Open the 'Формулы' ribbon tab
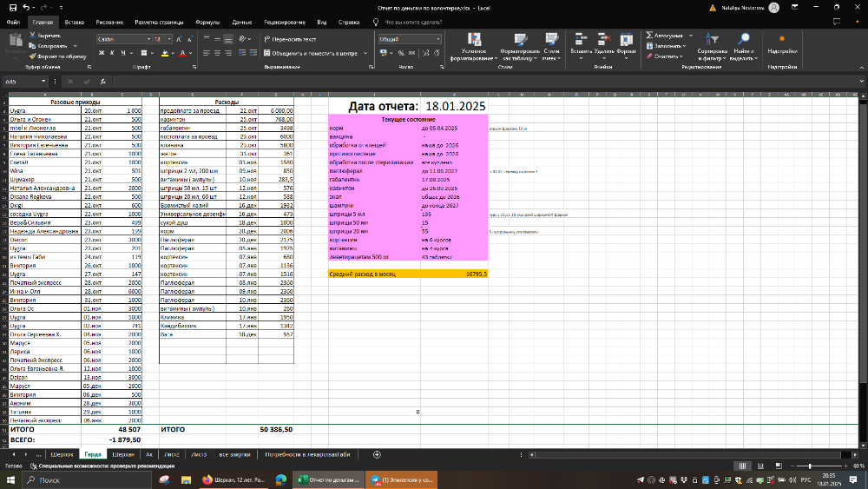 point(207,22)
